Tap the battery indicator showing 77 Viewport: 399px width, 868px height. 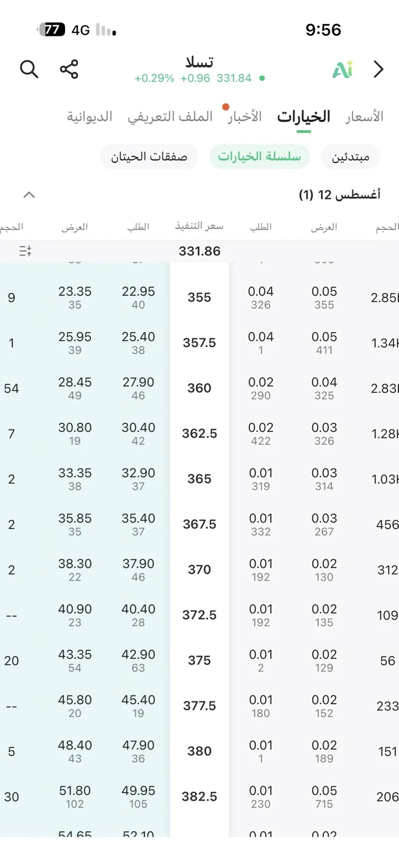coord(52,29)
